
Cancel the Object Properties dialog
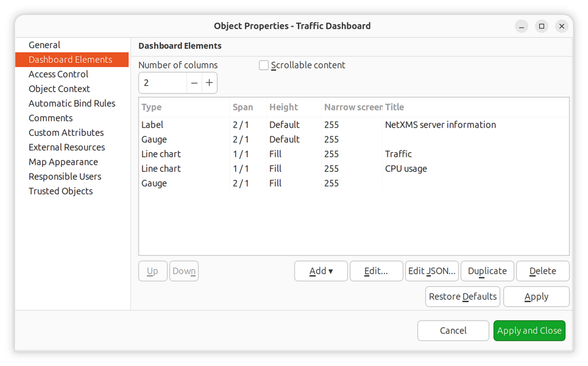coord(453,331)
